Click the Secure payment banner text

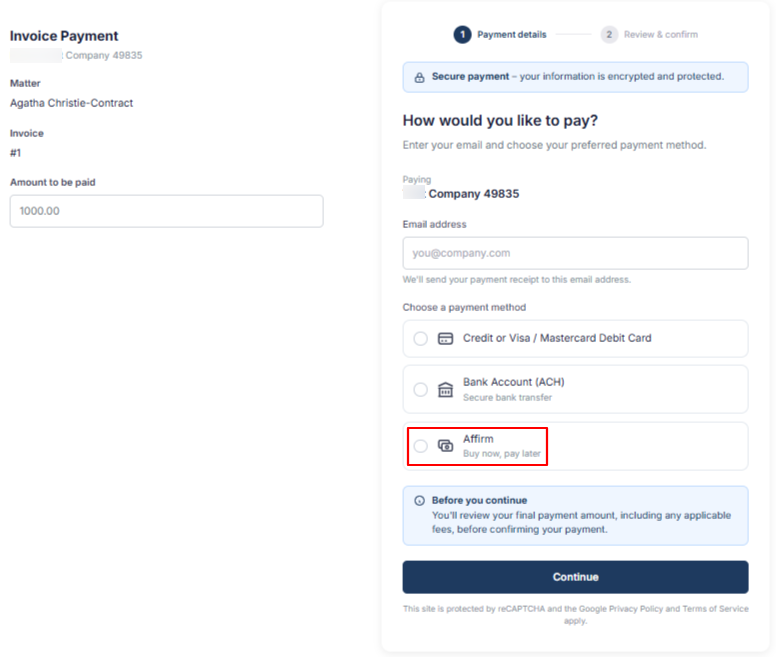(x=577, y=77)
